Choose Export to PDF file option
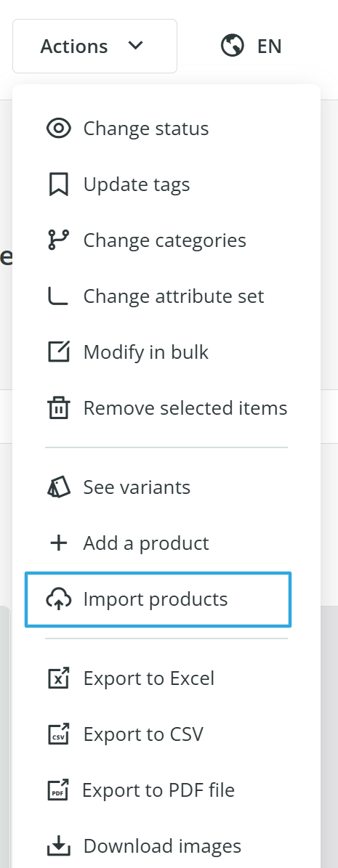Screen dimensions: 338x868 [x=166, y=790]
